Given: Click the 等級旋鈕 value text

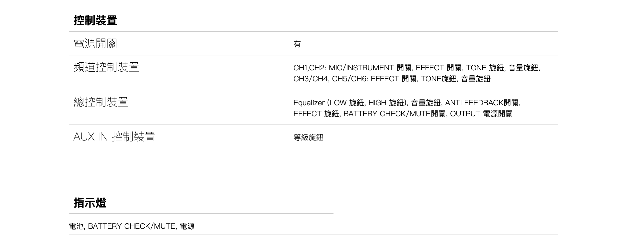Looking at the screenshot, I should point(308,138).
